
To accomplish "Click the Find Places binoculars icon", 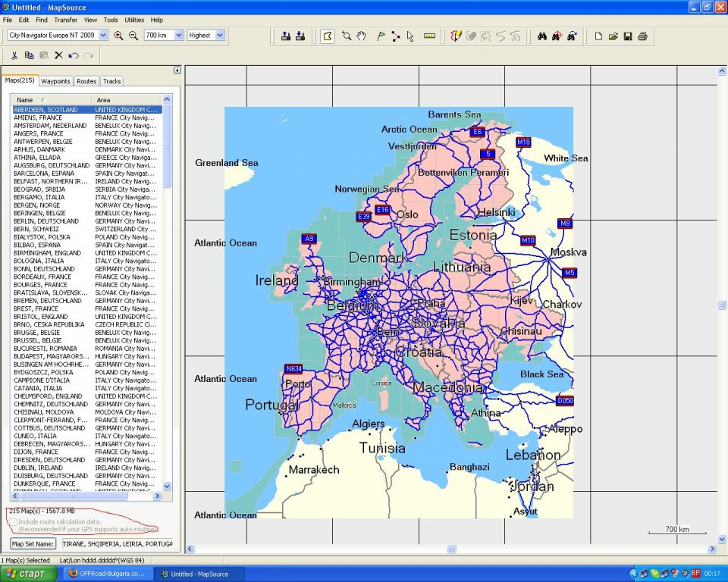I will [x=542, y=36].
